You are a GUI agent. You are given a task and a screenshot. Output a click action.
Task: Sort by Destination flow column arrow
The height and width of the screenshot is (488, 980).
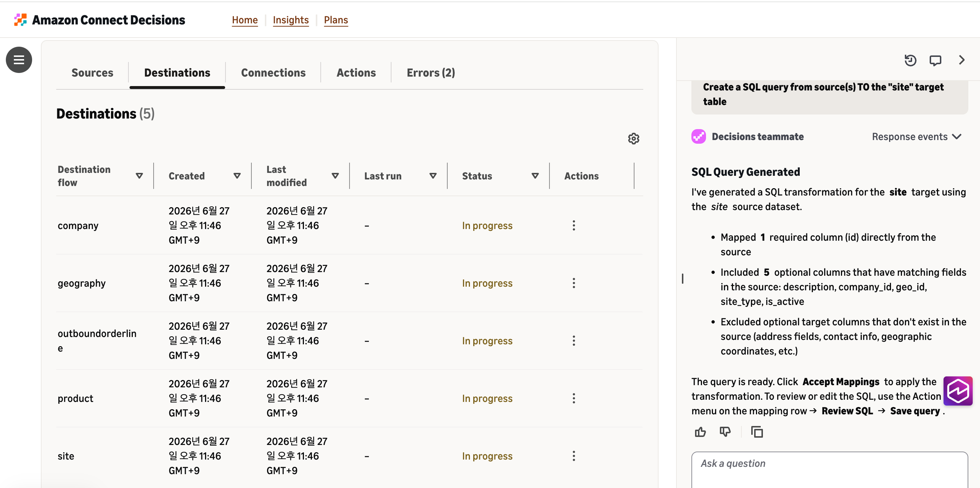pos(139,176)
